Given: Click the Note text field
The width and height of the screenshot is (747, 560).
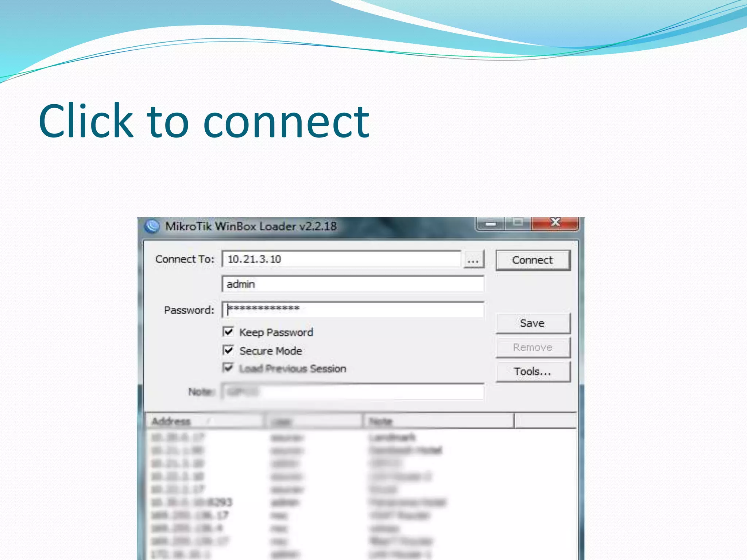Looking at the screenshot, I should pos(353,392).
